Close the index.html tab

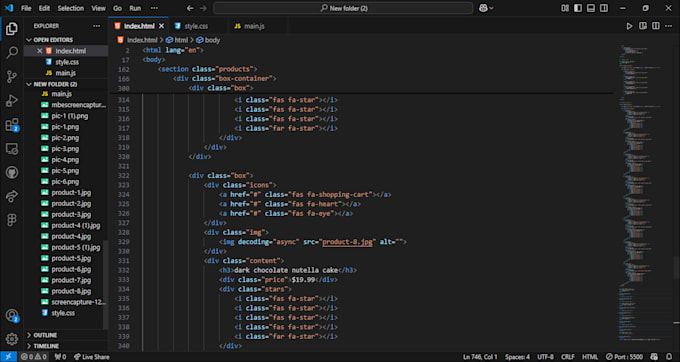coord(161,26)
